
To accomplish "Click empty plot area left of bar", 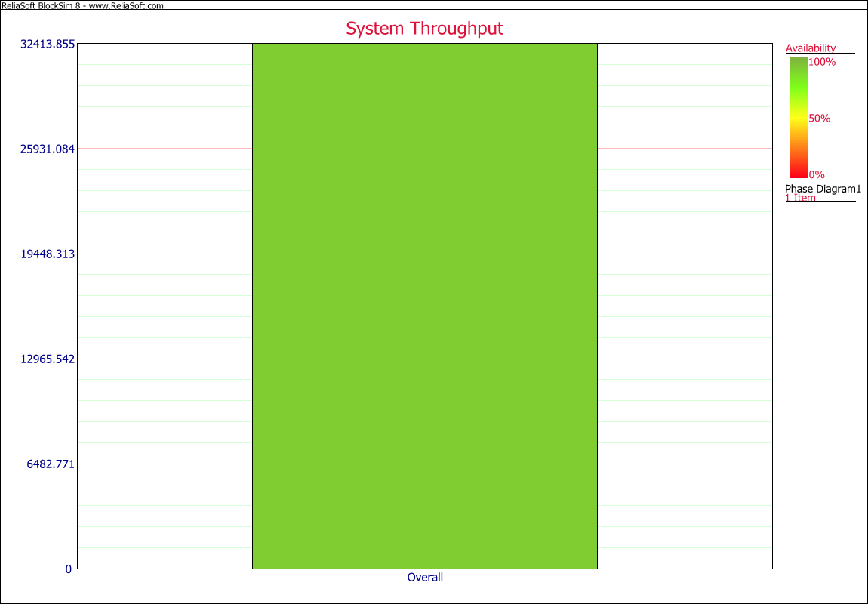I will click(165, 306).
